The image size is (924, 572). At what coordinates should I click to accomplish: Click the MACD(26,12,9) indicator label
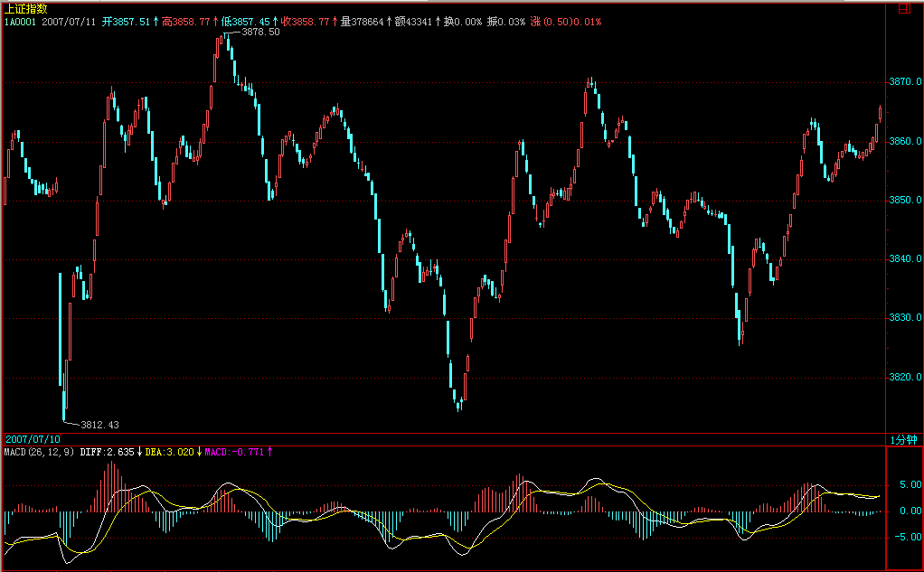point(39,451)
